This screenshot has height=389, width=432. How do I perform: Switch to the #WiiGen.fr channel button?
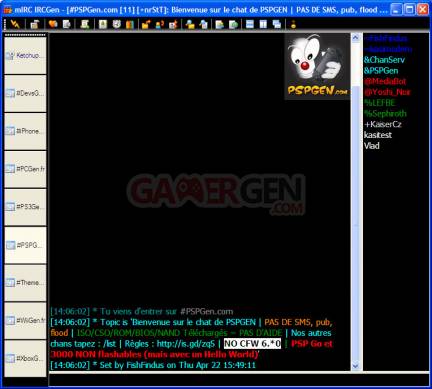coord(25,321)
